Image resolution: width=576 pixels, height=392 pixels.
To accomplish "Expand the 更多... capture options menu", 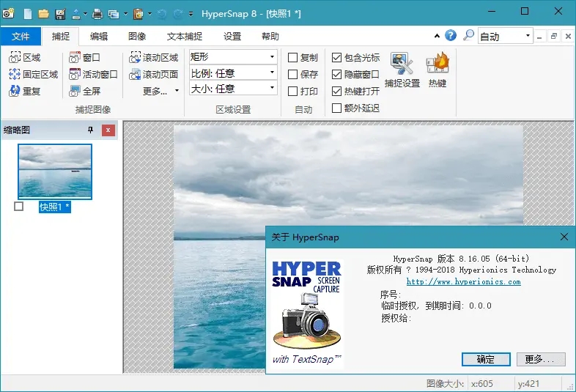I will (160, 92).
